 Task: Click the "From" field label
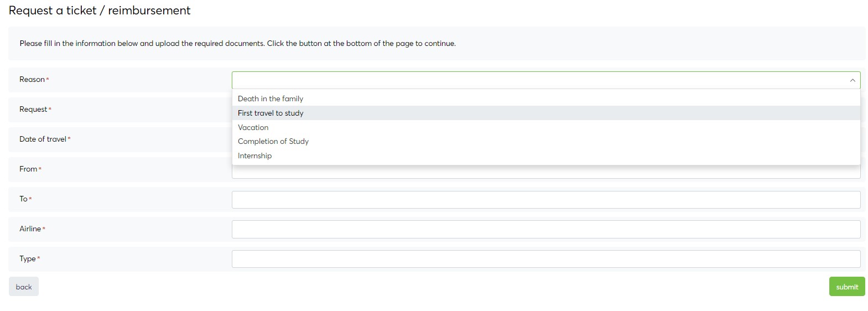pos(28,169)
